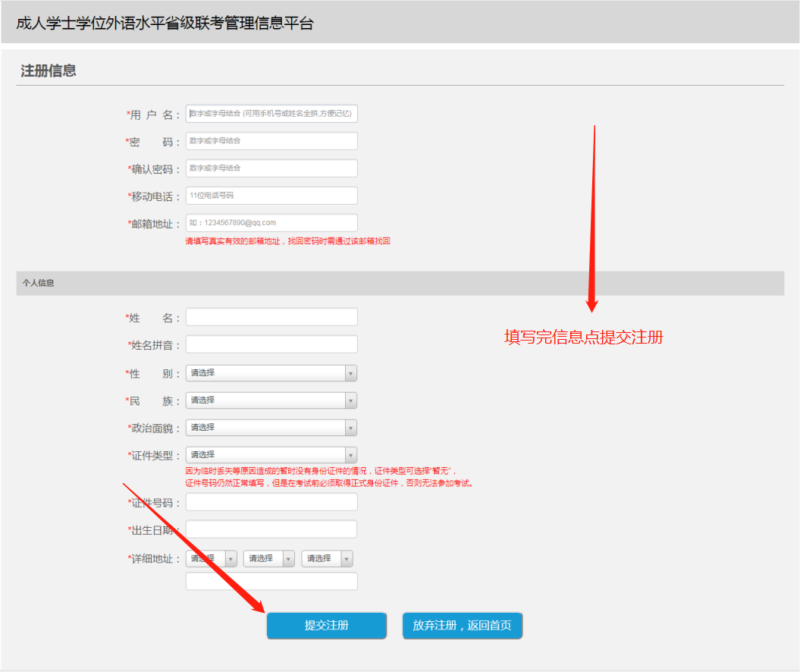Click the 成人学士学位外语水平省级联考管理信息平台 page title
This screenshot has width=800, height=672.
tap(165, 23)
